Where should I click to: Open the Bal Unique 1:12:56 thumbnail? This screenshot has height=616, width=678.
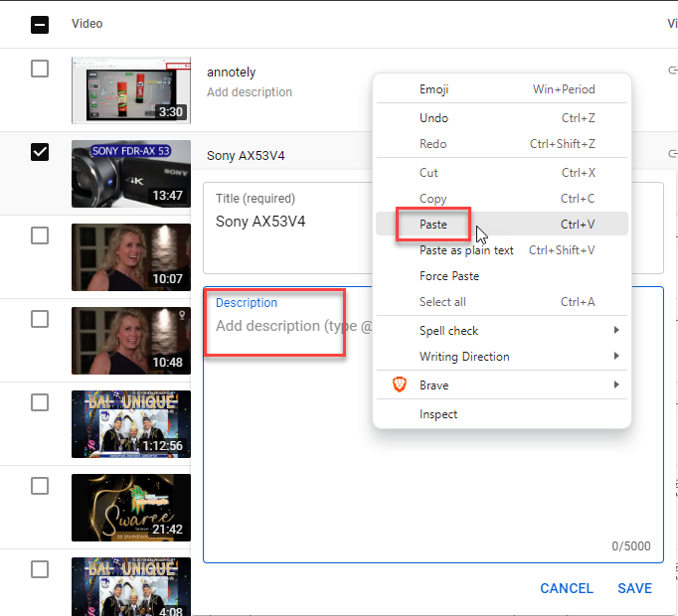point(131,423)
